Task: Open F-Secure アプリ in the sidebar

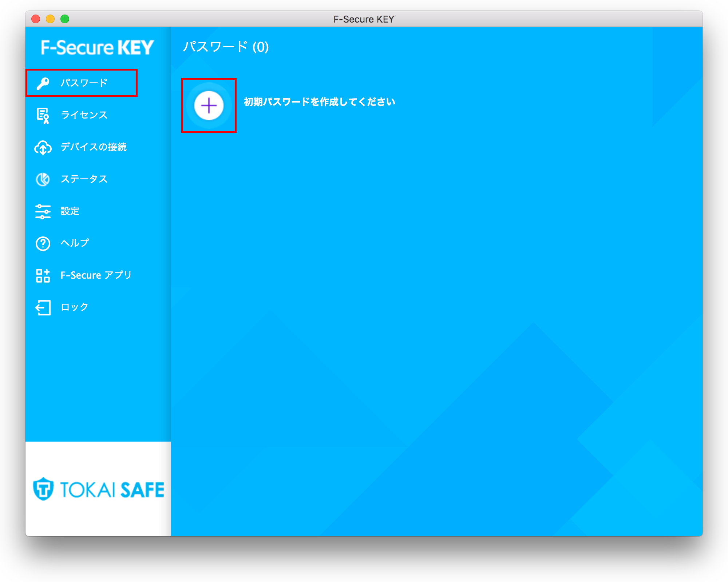Action: 96,275
